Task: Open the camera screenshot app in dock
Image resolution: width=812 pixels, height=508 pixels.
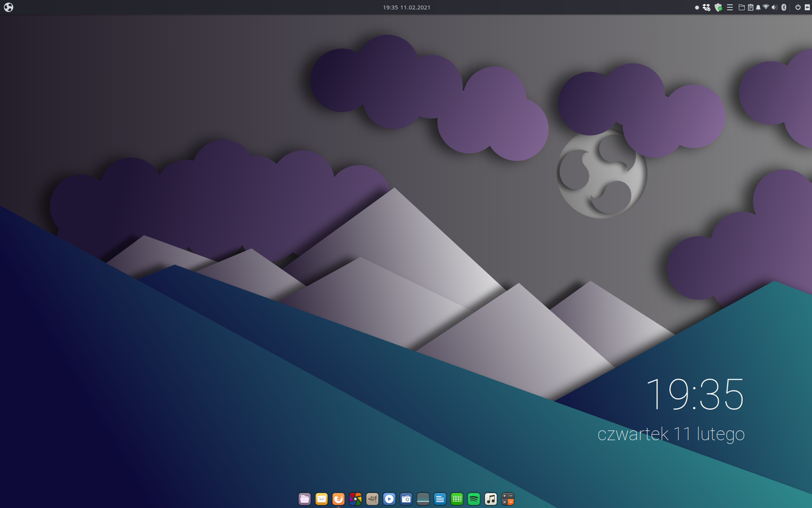Action: click(406, 499)
